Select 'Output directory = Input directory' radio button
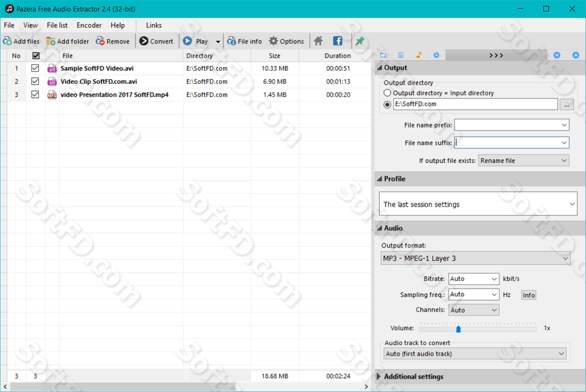 point(388,93)
